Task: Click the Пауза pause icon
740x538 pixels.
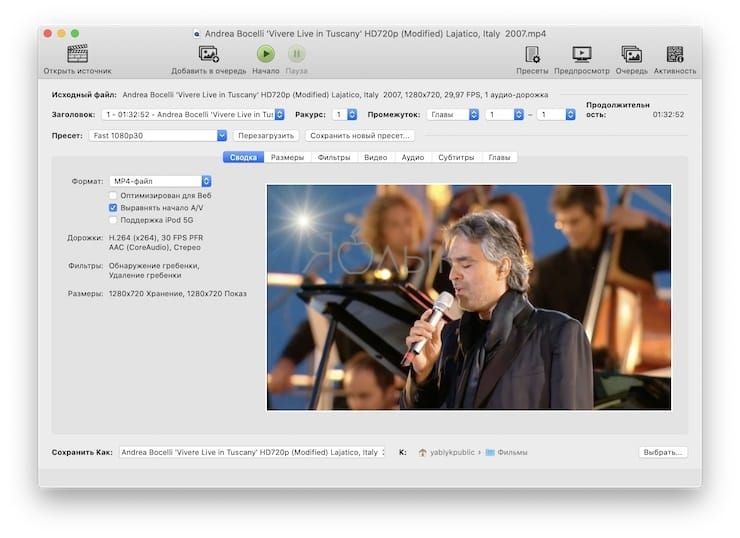Action: tap(296, 54)
